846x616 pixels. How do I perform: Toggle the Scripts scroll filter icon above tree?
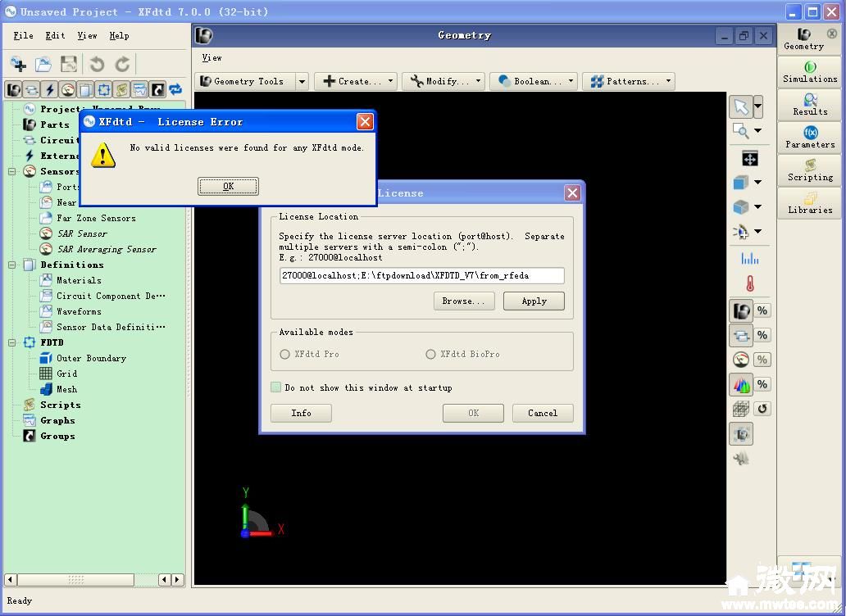coord(122,89)
